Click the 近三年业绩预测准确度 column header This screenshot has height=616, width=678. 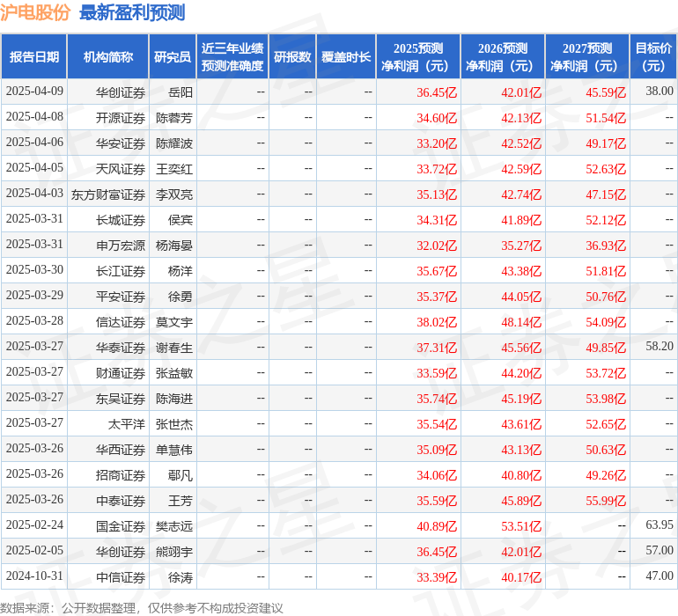(x=232, y=57)
